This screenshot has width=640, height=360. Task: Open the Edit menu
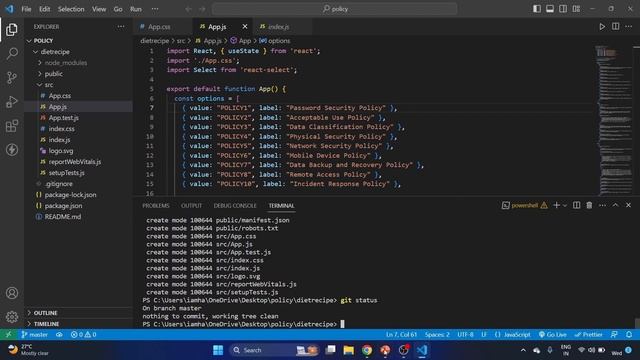(x=44, y=9)
